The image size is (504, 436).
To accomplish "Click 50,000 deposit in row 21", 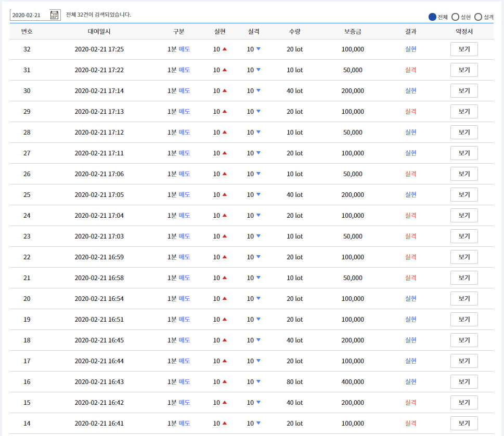I will [x=353, y=278].
